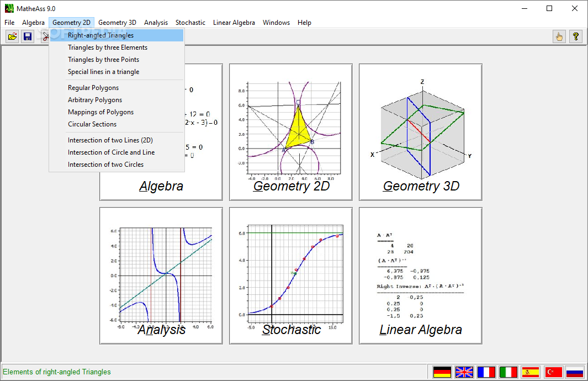588x381 pixels.
Task: Open Arbitrary Polygons entry
Action: pyautogui.click(x=116, y=100)
